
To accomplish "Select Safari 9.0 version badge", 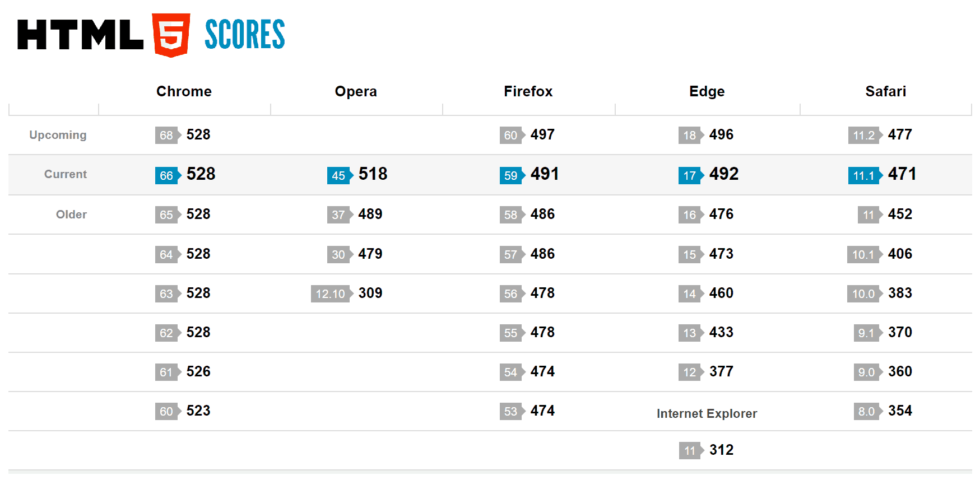I will point(868,372).
